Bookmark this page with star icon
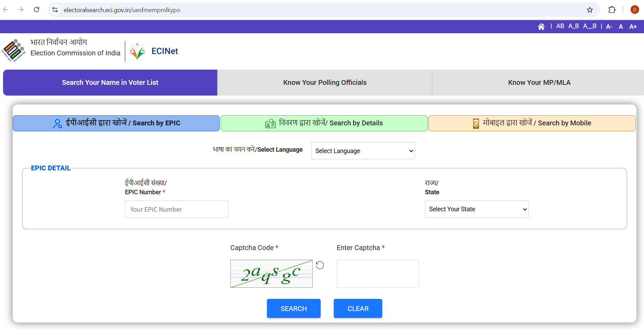Viewport: 644px width, 329px height. tap(590, 10)
